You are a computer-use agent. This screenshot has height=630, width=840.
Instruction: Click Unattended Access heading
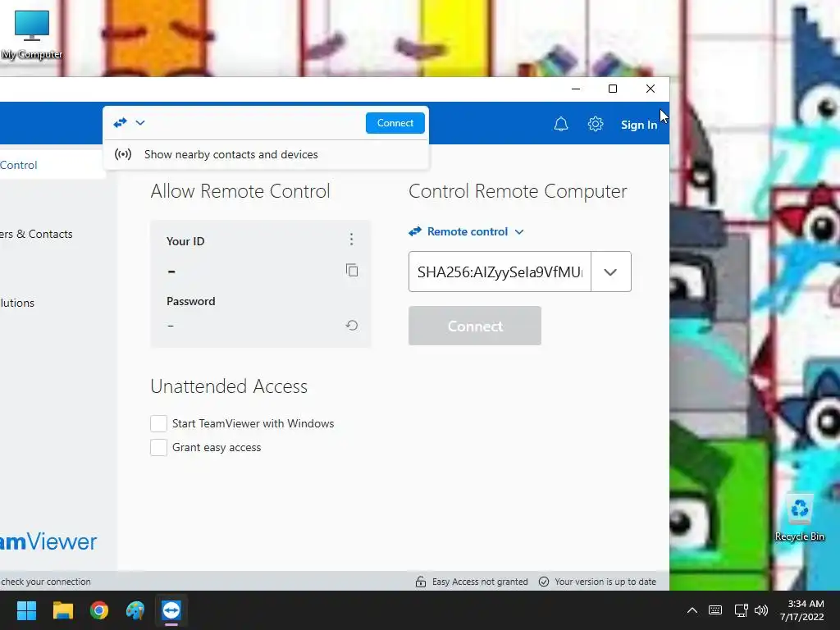point(229,386)
